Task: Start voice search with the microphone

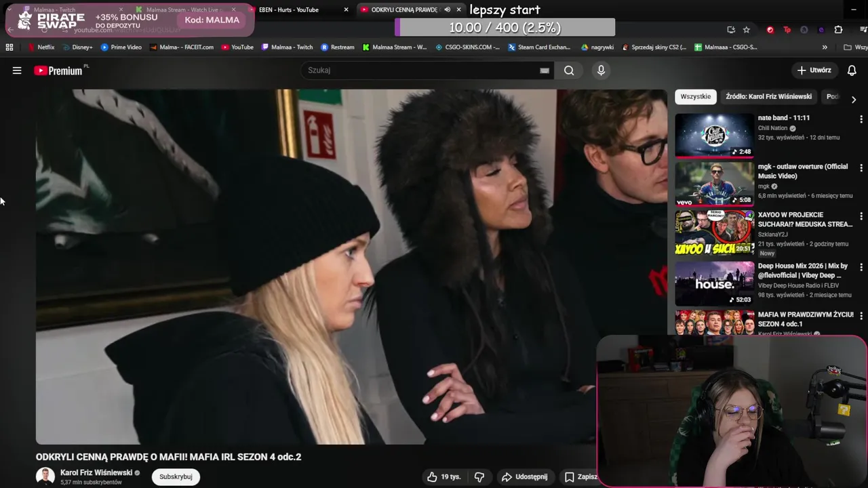Action: (x=601, y=70)
